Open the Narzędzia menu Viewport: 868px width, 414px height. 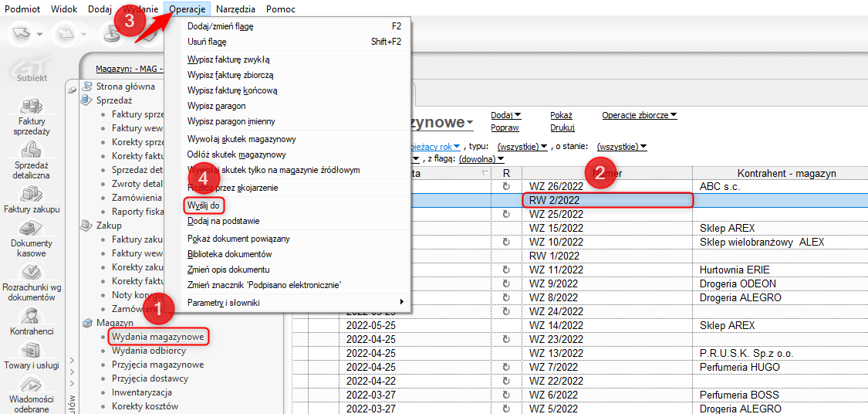[x=236, y=8]
